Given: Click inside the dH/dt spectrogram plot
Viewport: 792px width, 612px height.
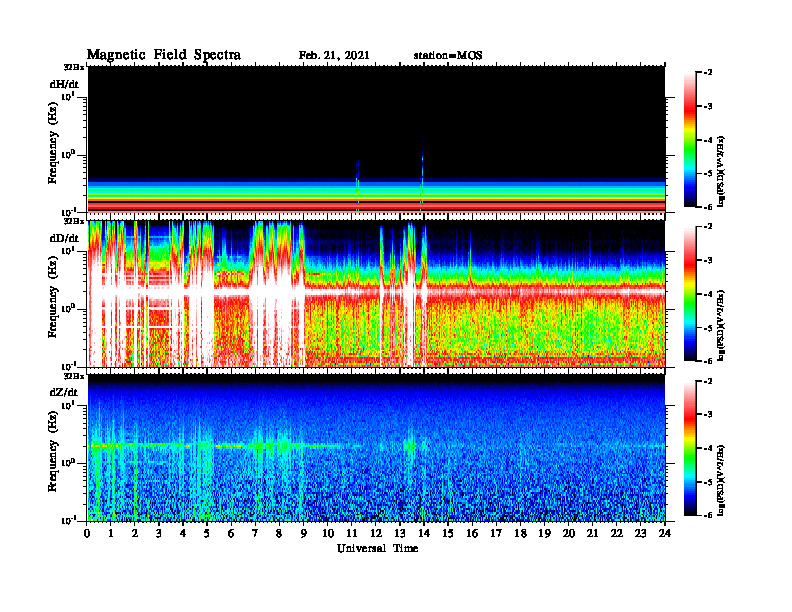Looking at the screenshot, I should (376, 139).
